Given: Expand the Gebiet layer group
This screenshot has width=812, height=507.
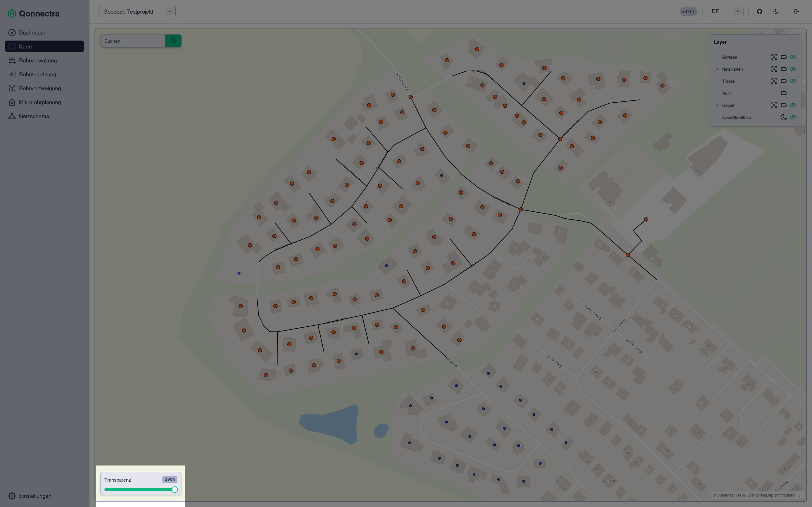Looking at the screenshot, I should click(x=717, y=105).
